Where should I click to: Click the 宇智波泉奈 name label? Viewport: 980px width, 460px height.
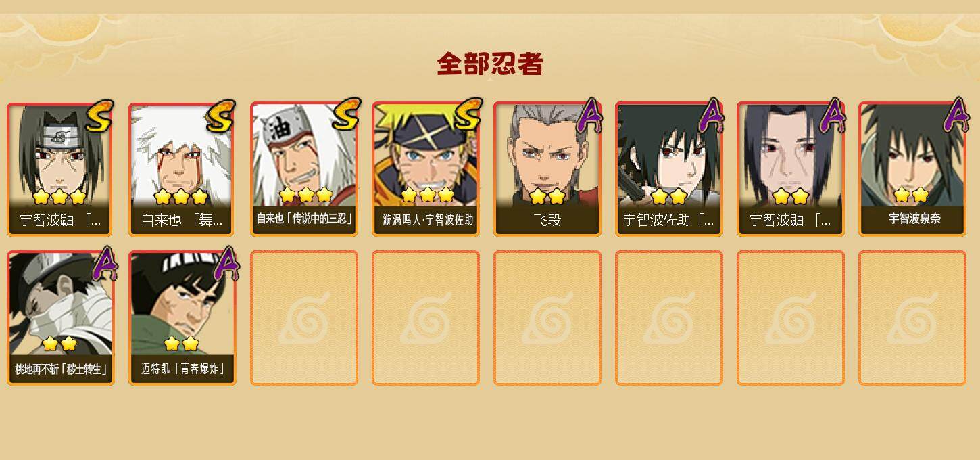pos(914,218)
